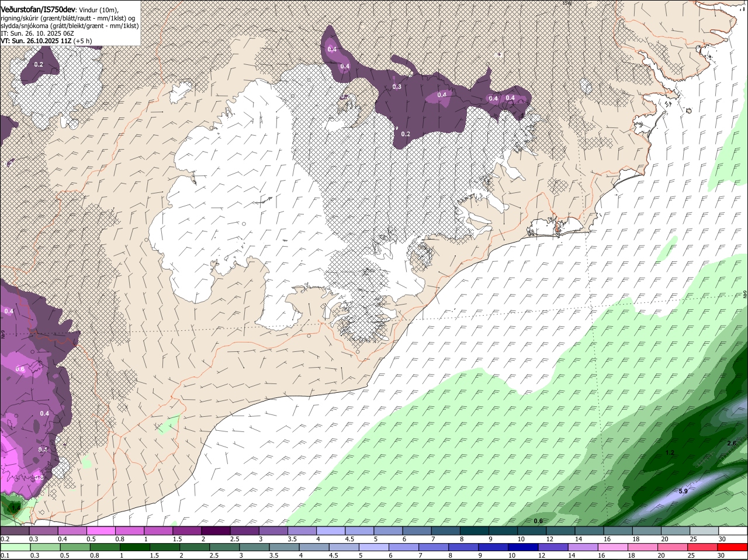Screen dimensions: 748x560
Task: Click the 0.2 value in the northern purple patch
Action: click(x=406, y=134)
